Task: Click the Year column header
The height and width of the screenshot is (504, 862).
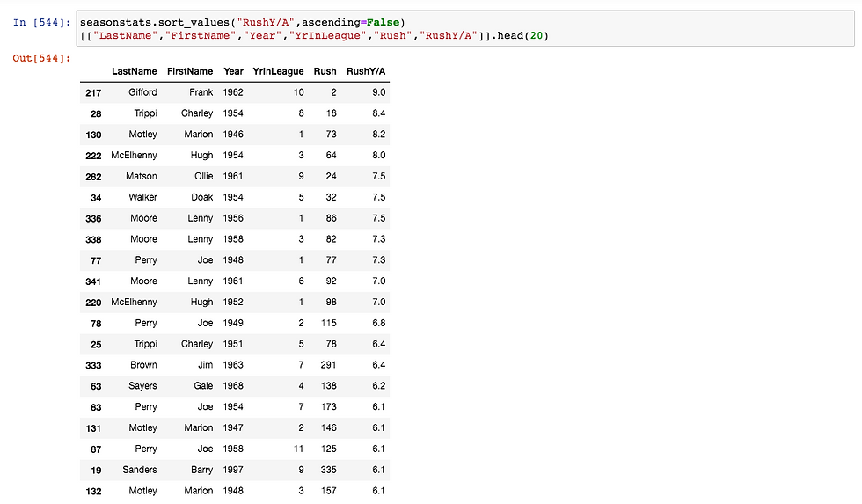Action: pos(233,71)
